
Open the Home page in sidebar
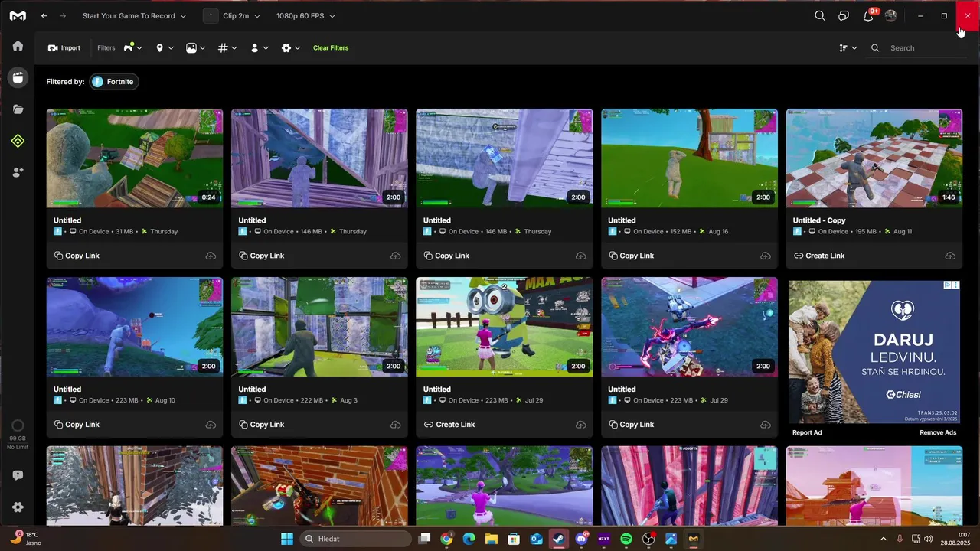18,46
